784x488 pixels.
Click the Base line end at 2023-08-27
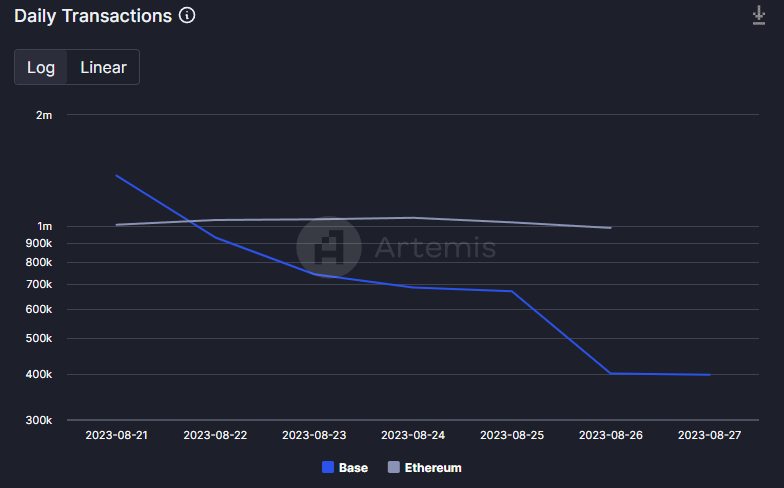pyautogui.click(x=709, y=375)
